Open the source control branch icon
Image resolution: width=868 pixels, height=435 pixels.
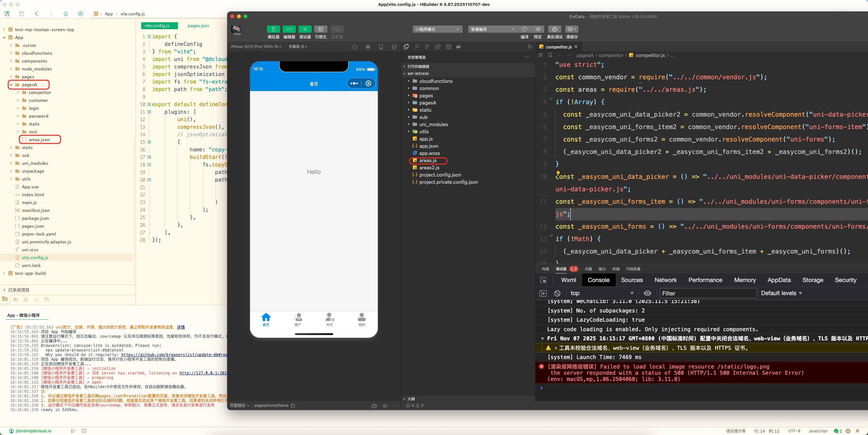point(427,47)
